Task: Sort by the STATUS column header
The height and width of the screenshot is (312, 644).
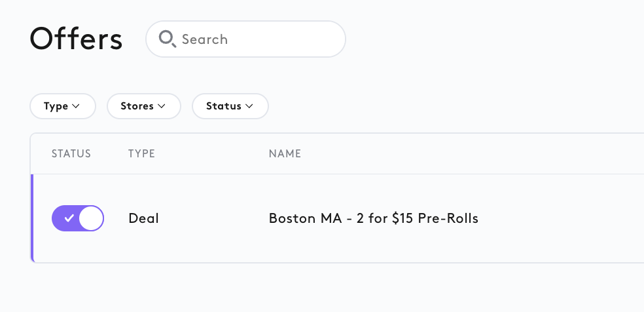Action: (x=71, y=154)
